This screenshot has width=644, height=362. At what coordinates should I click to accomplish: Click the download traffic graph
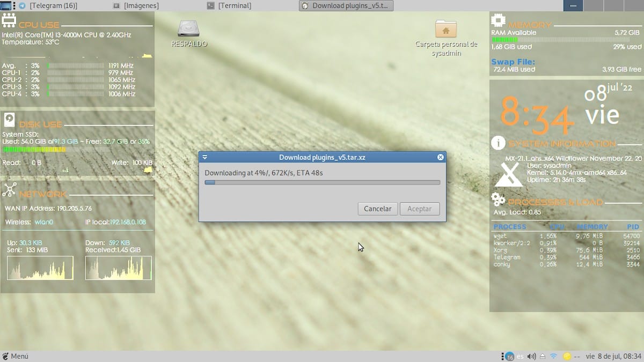point(119,268)
